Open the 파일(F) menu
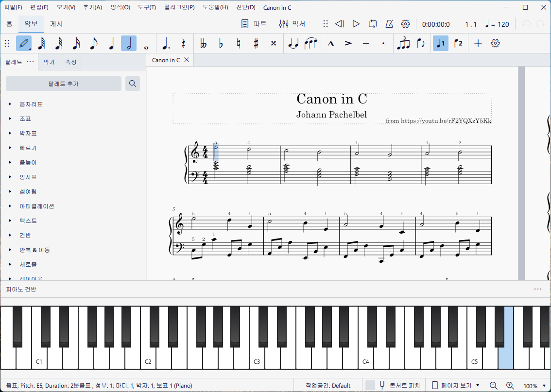 point(13,7)
